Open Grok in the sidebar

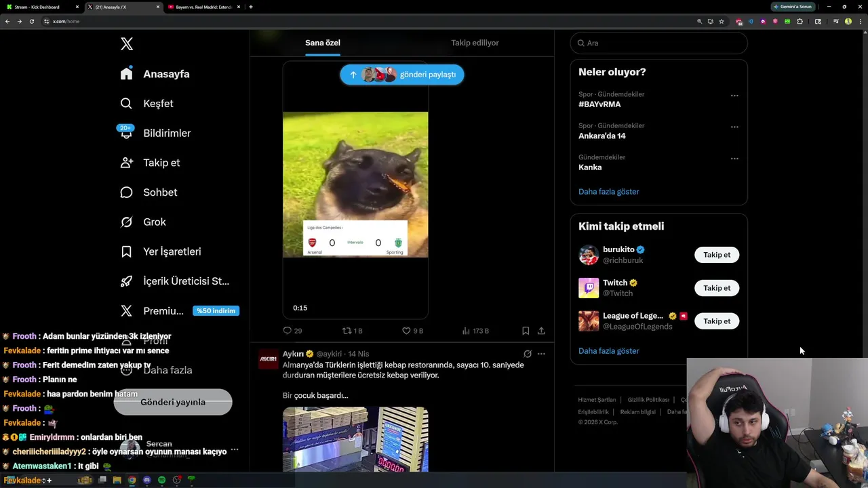click(x=143, y=222)
